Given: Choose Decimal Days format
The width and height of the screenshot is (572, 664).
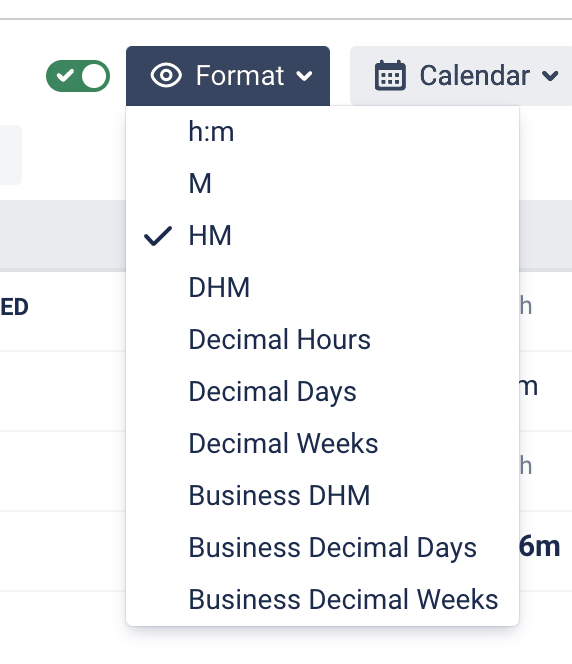Looking at the screenshot, I should pos(322,392).
